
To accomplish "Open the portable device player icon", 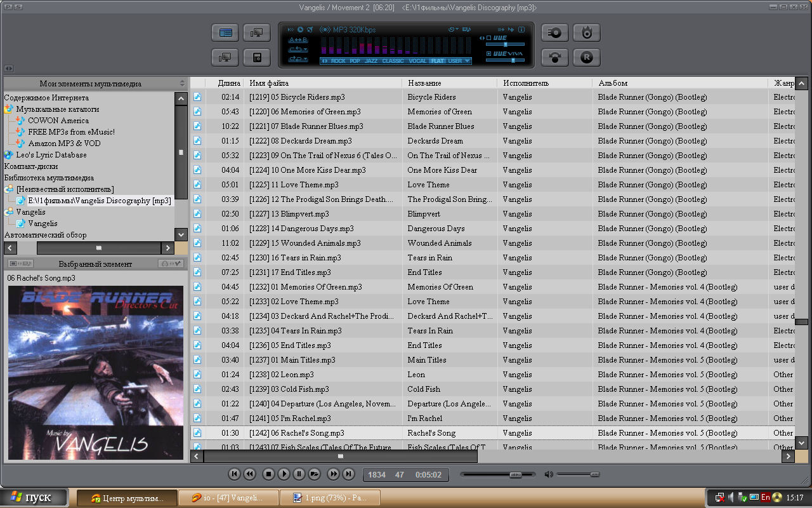I will point(257,57).
